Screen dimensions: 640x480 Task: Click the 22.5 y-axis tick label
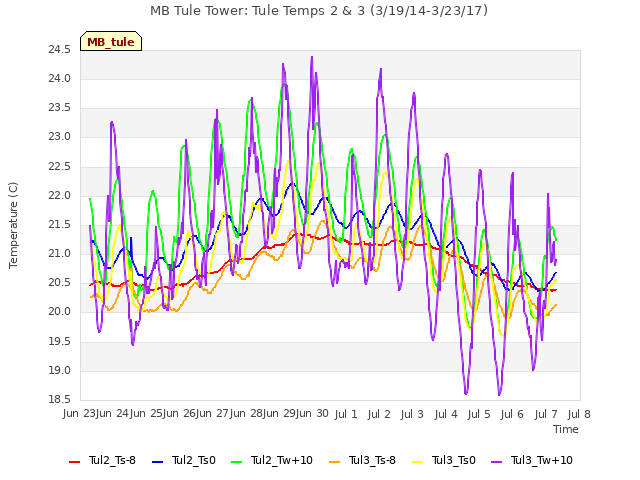click(x=60, y=166)
